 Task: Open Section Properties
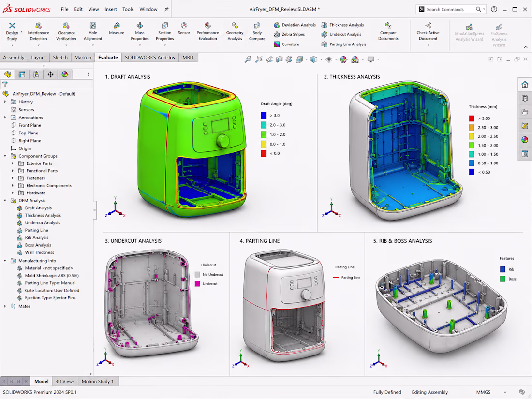(x=164, y=31)
